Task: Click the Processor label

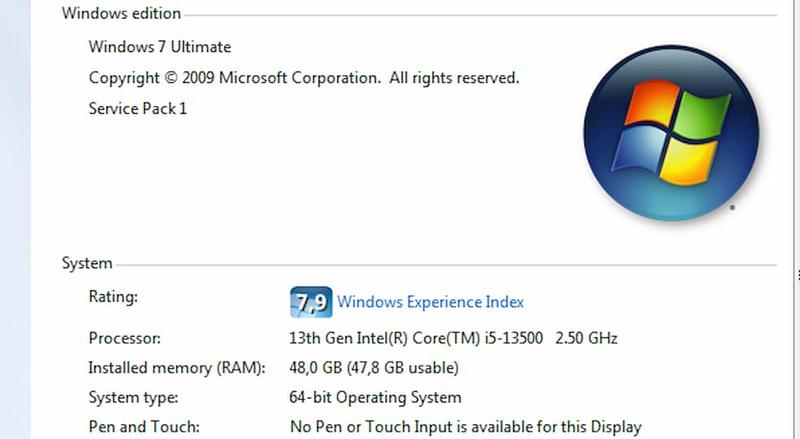Action: click(x=124, y=338)
